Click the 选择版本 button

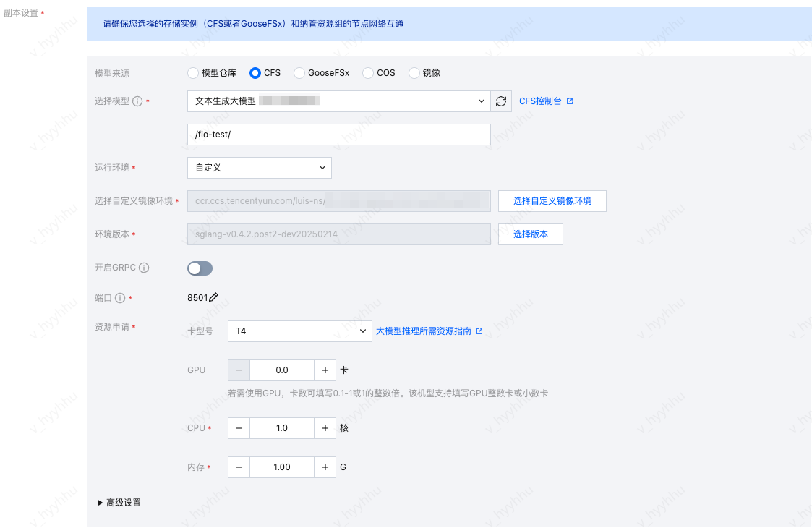tap(530, 234)
